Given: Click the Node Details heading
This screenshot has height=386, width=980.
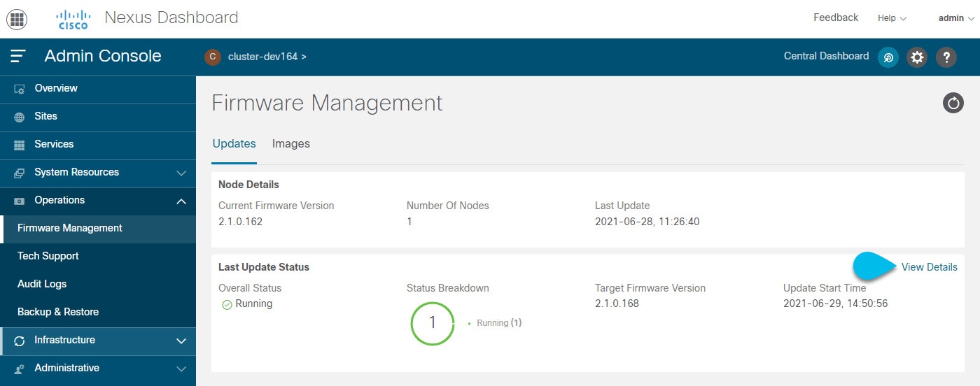Looking at the screenshot, I should pyautogui.click(x=248, y=185).
